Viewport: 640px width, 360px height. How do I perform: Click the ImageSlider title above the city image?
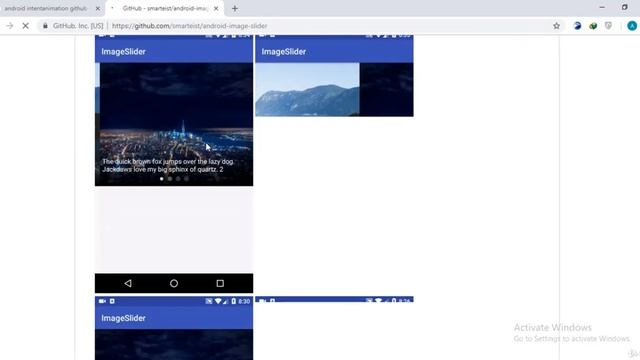click(x=123, y=51)
